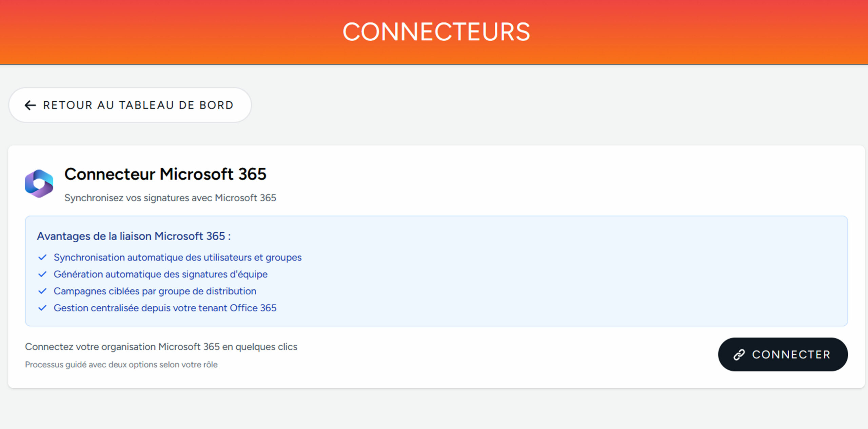Select the Génération automatique des signatures line
868x429 pixels.
[x=160, y=274]
